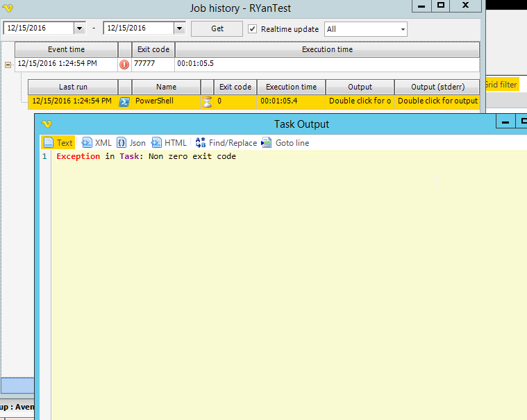Open Find/Replace in Task Output
527x420 pixels.
click(x=226, y=143)
